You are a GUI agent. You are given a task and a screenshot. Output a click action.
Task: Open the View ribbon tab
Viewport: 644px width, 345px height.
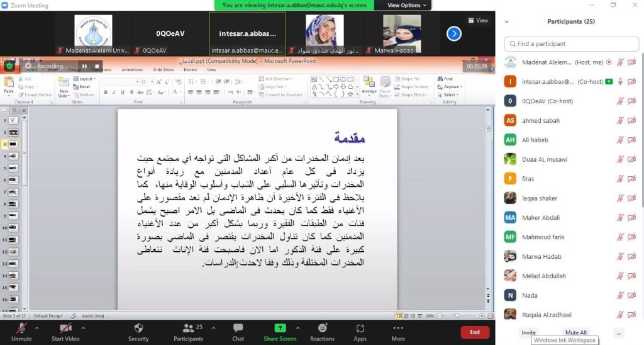pos(211,69)
